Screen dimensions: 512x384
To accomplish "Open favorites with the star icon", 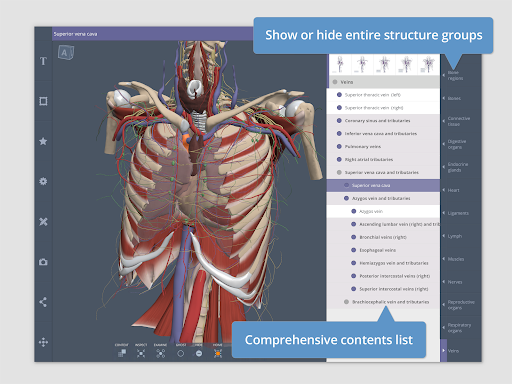I will [43, 141].
